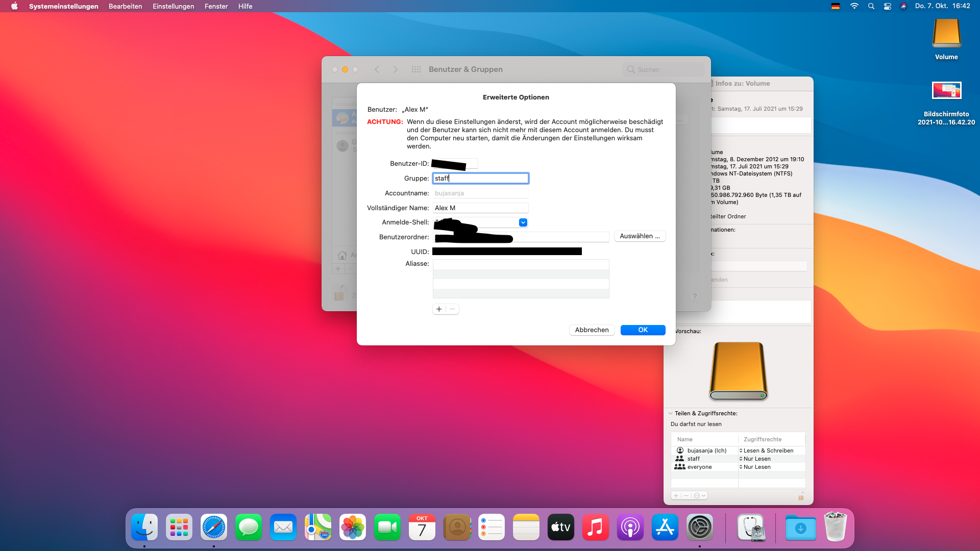Image resolution: width=980 pixels, height=551 pixels.
Task: Collapse the Teilen & Zugriffsrechte section
Action: 670,413
